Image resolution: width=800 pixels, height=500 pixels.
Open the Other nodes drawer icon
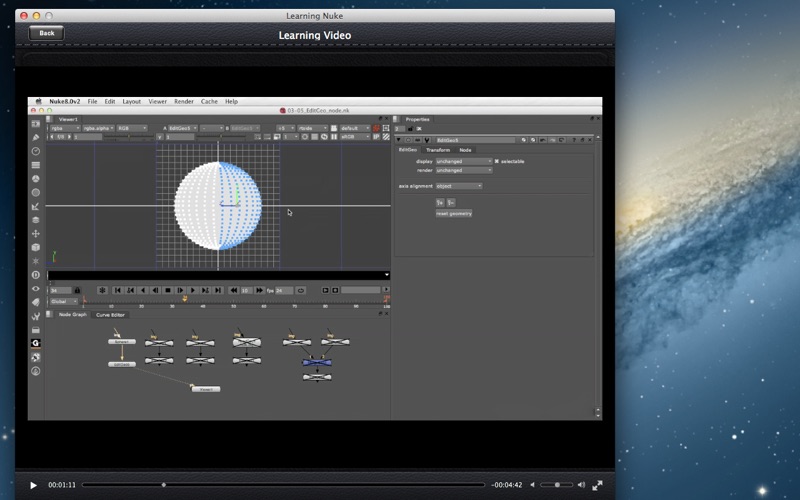[36, 330]
